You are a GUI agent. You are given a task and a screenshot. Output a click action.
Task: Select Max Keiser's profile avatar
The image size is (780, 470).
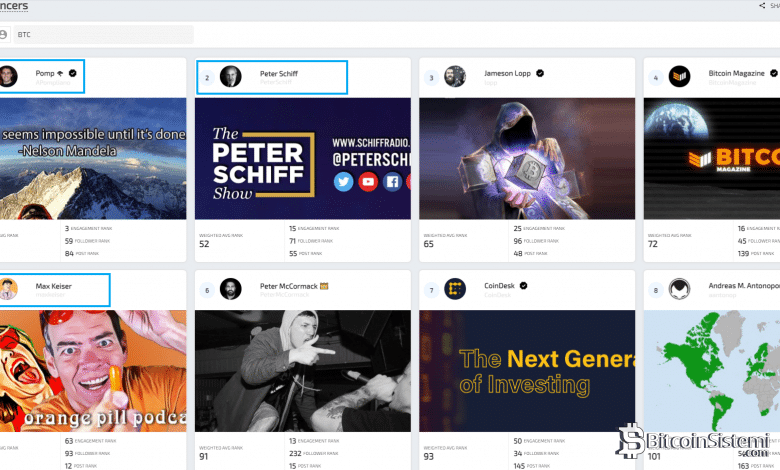tap(8, 289)
